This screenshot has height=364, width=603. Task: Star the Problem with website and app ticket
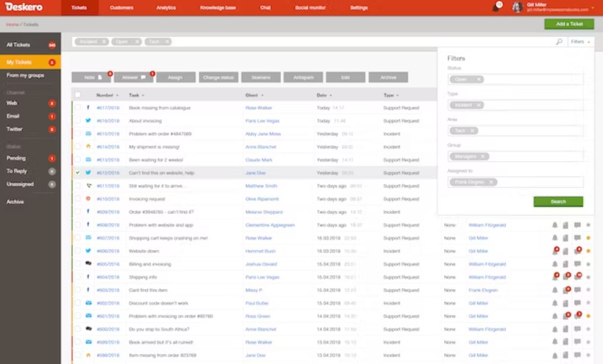point(588,225)
